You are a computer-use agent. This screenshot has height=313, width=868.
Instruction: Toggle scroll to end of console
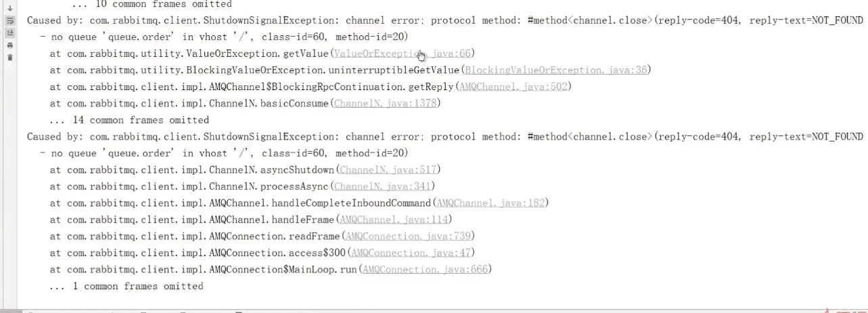pyautogui.click(x=9, y=33)
